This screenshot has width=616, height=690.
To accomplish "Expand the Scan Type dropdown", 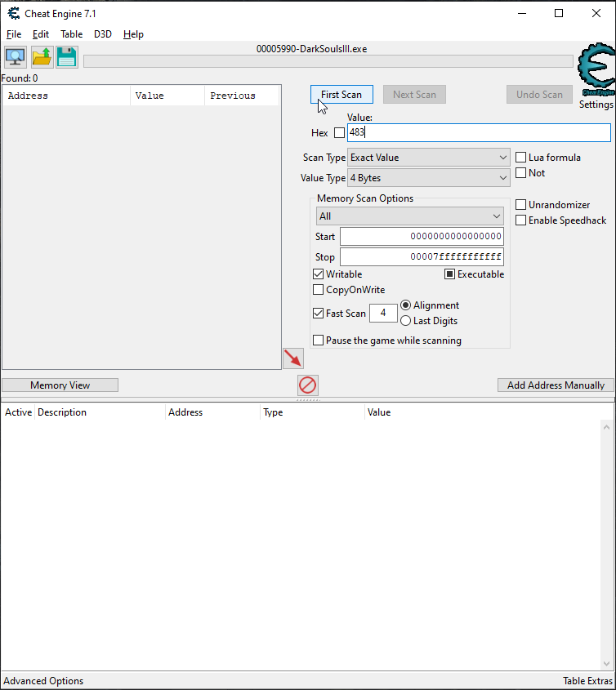I will point(429,158).
